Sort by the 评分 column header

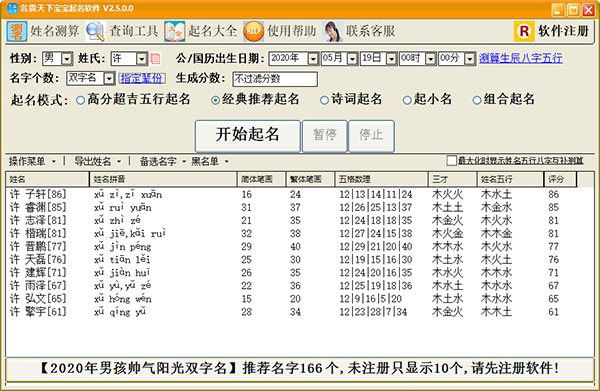coord(560,179)
